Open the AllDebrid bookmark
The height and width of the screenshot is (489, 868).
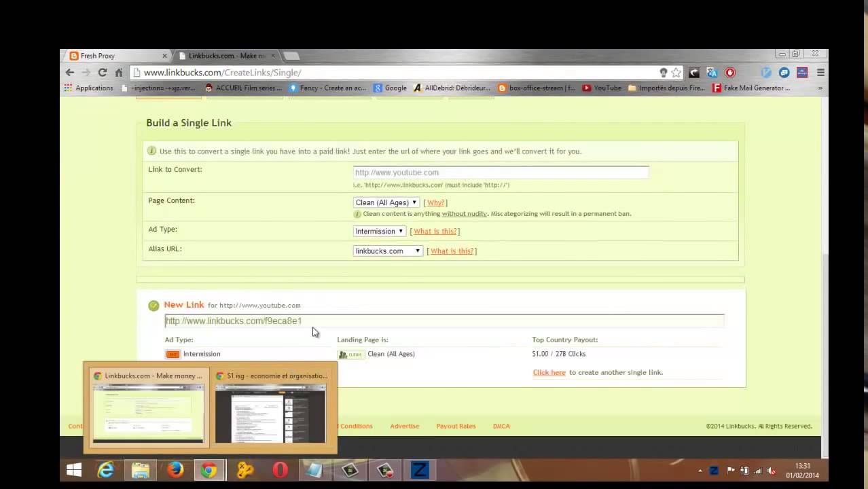452,88
